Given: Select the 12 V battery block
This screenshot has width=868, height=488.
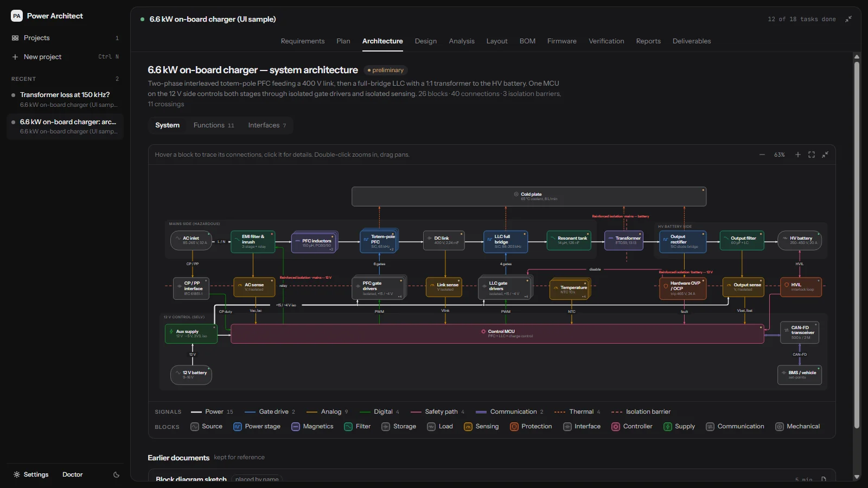Looking at the screenshot, I should 191,375.
